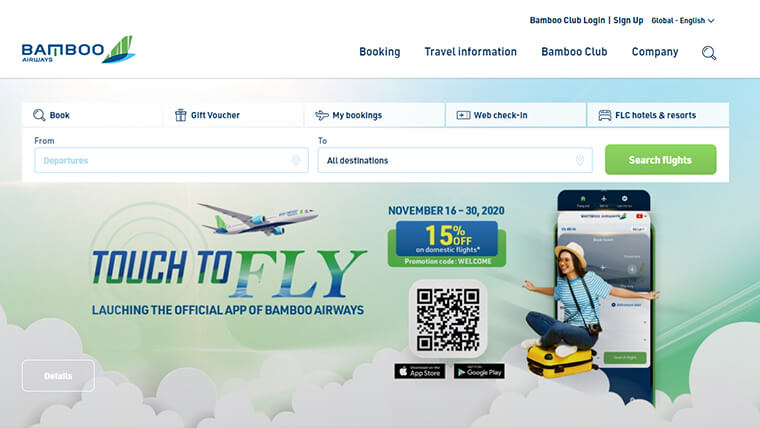Click the Search flights button

tap(660, 159)
